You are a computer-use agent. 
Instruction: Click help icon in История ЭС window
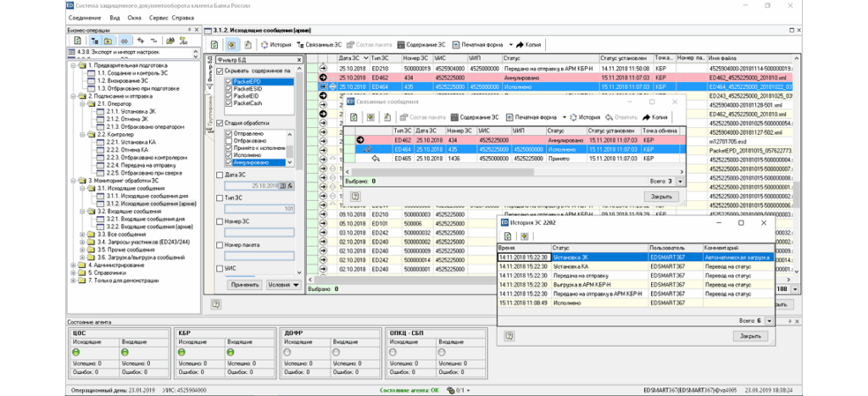pos(509,336)
